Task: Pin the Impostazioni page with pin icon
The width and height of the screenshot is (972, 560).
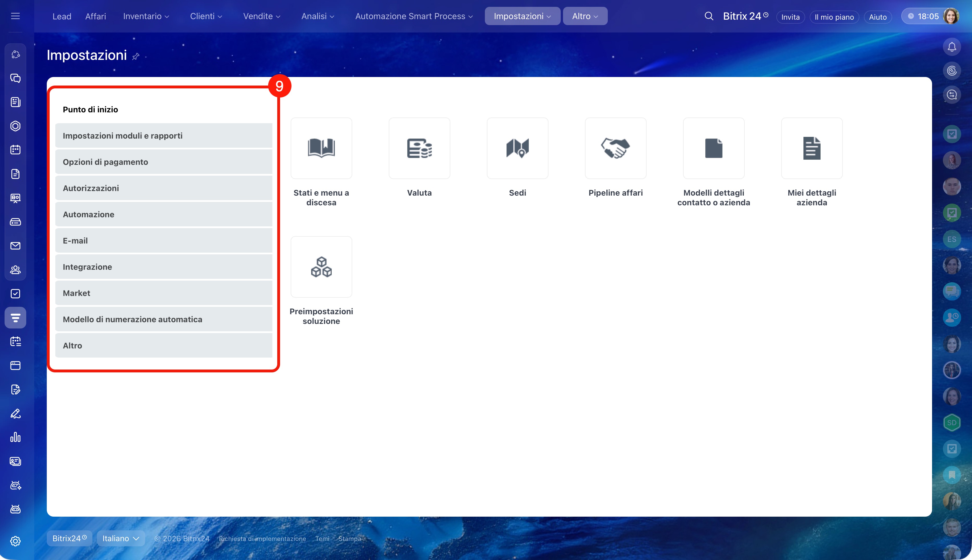Action: point(136,56)
